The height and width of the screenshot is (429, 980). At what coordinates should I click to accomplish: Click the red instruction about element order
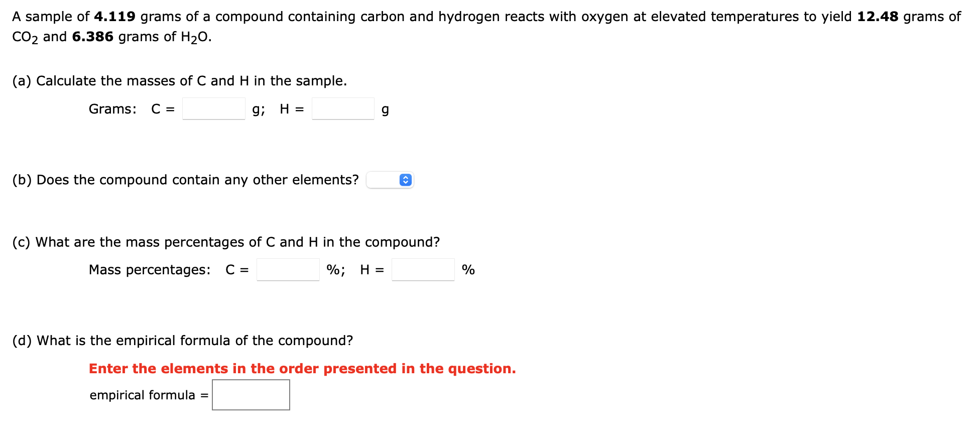(x=301, y=368)
